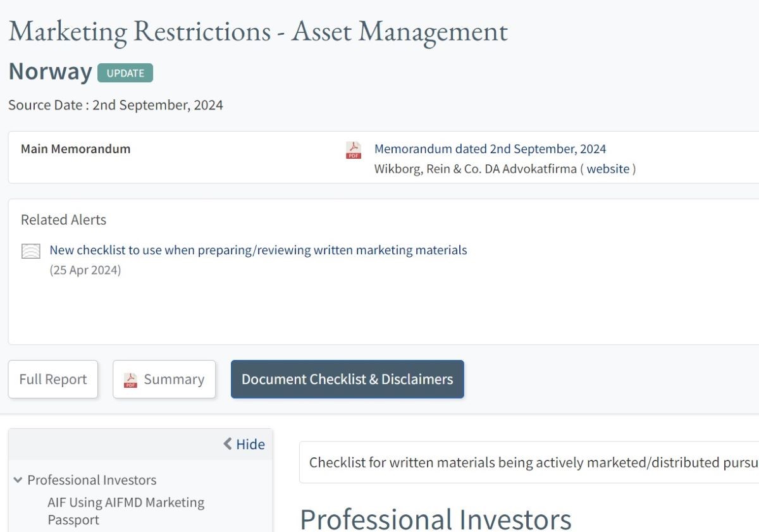Switch to Document Checklist & Disclaimers
The image size is (759, 532).
(347, 380)
